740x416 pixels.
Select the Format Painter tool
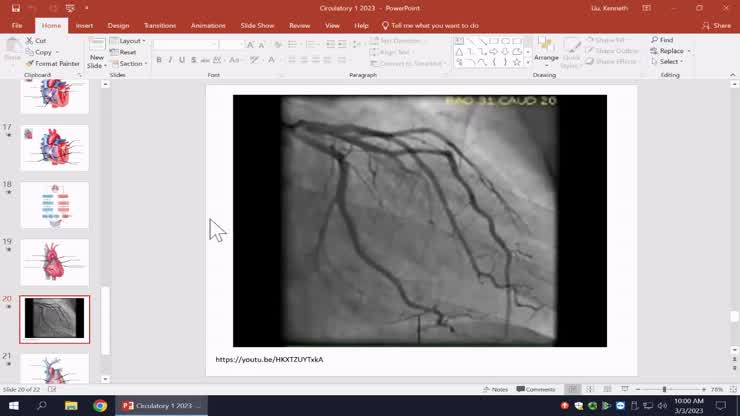click(x=30, y=63)
